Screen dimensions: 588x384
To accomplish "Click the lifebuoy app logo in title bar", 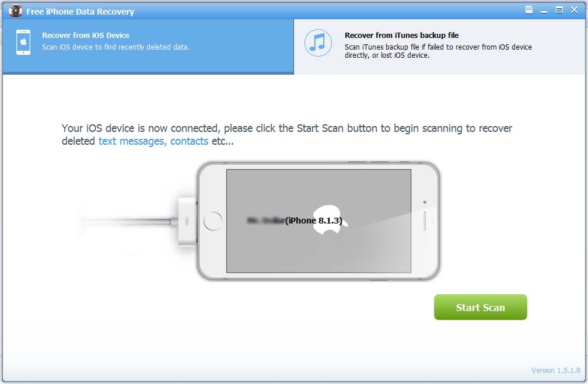I will (15, 11).
